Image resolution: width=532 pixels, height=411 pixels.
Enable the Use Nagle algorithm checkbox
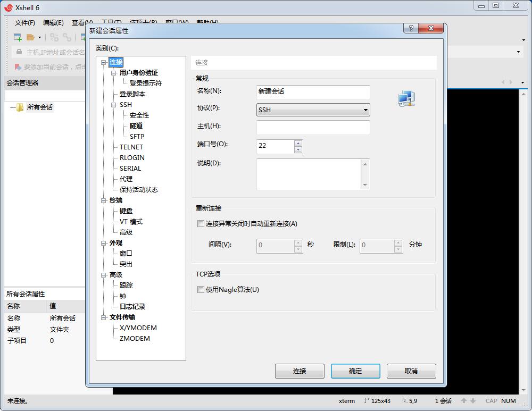tap(201, 290)
